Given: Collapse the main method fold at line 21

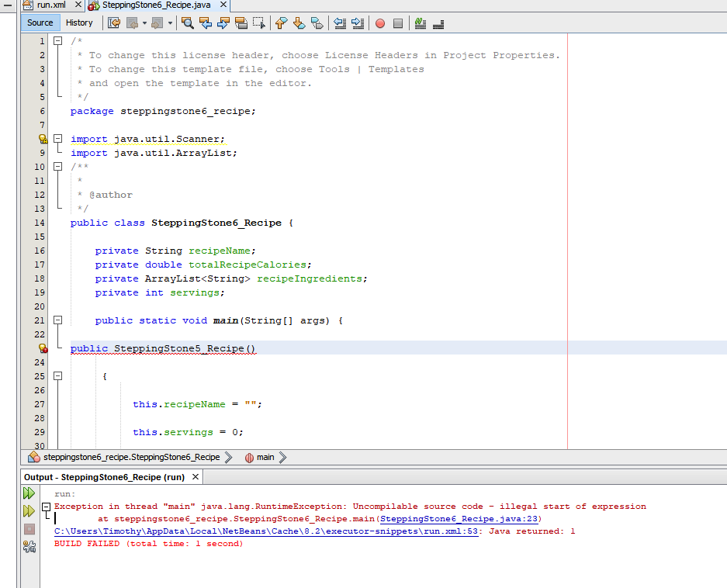Looking at the screenshot, I should pyautogui.click(x=58, y=320).
